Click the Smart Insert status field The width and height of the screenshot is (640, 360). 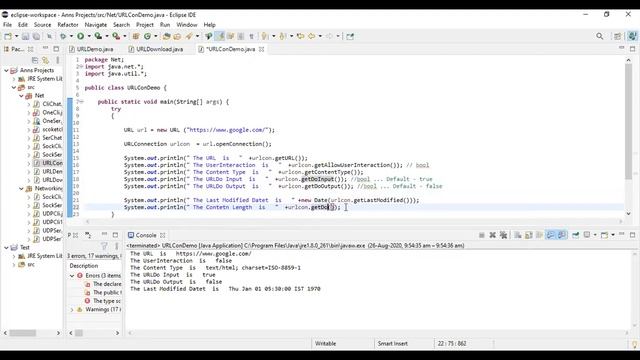coord(393,344)
